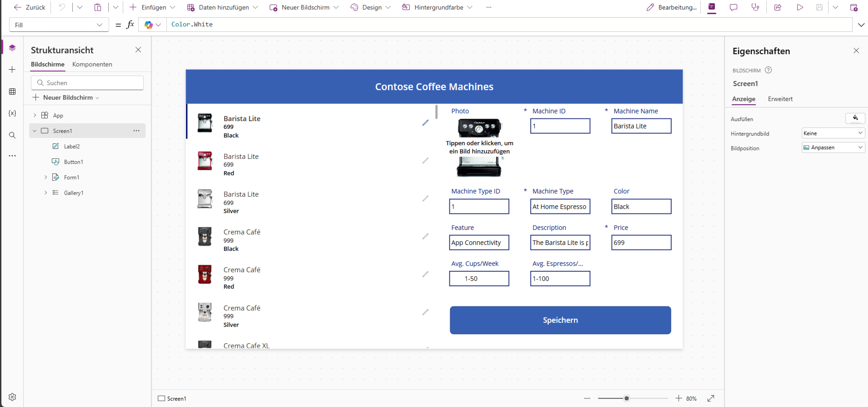Click the Search icon in left rail

pos(12,135)
